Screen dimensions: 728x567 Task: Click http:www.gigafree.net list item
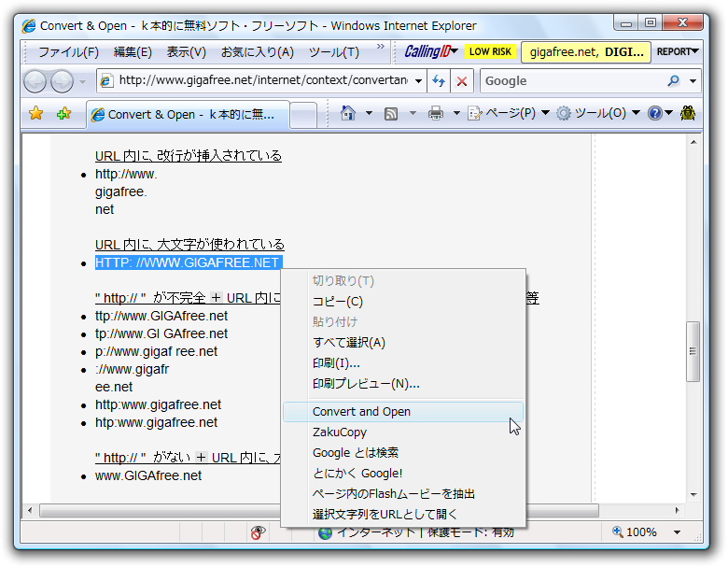point(158,404)
